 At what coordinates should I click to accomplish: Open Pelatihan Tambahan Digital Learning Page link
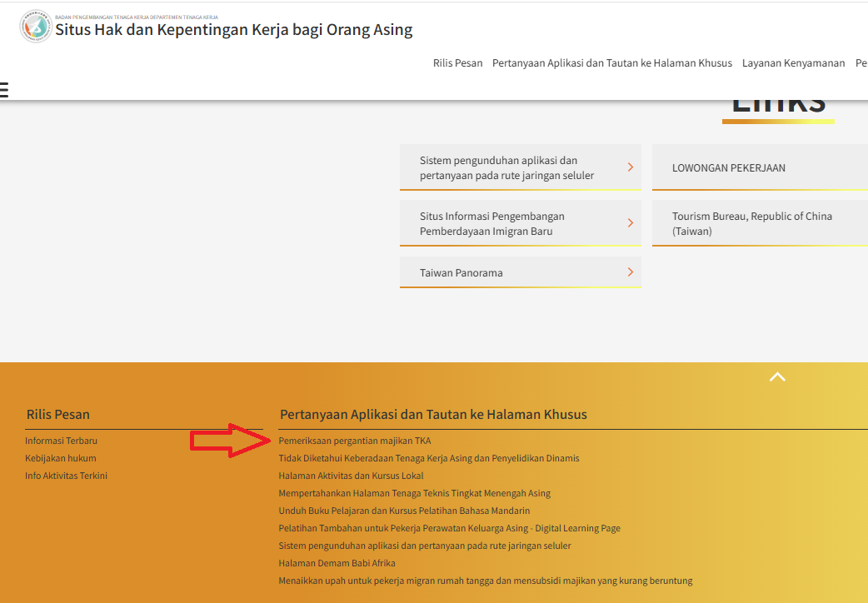pos(450,528)
